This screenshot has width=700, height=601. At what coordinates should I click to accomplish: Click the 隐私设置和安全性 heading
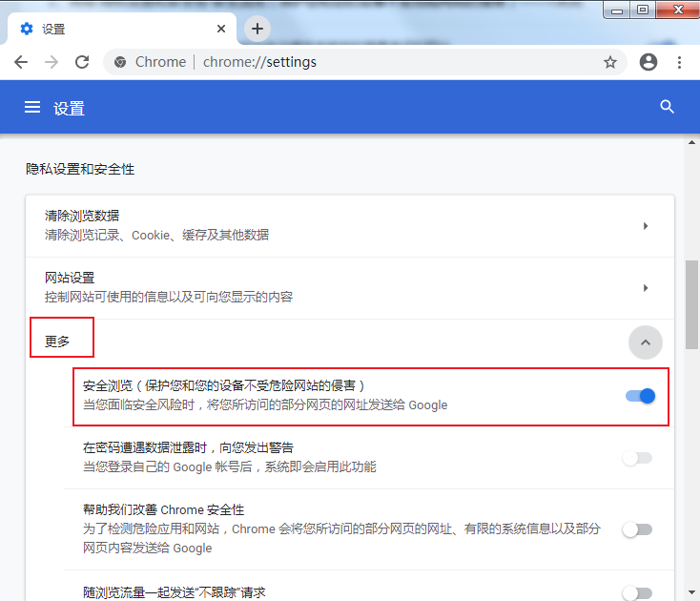80,169
